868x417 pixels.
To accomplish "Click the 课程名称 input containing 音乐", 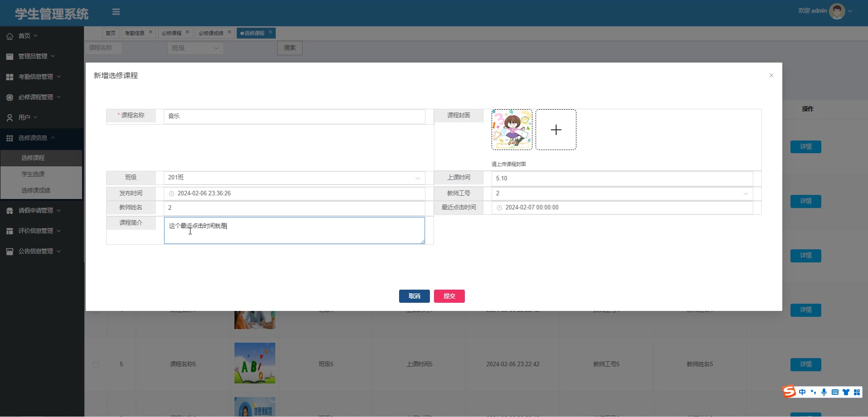I will coord(294,116).
